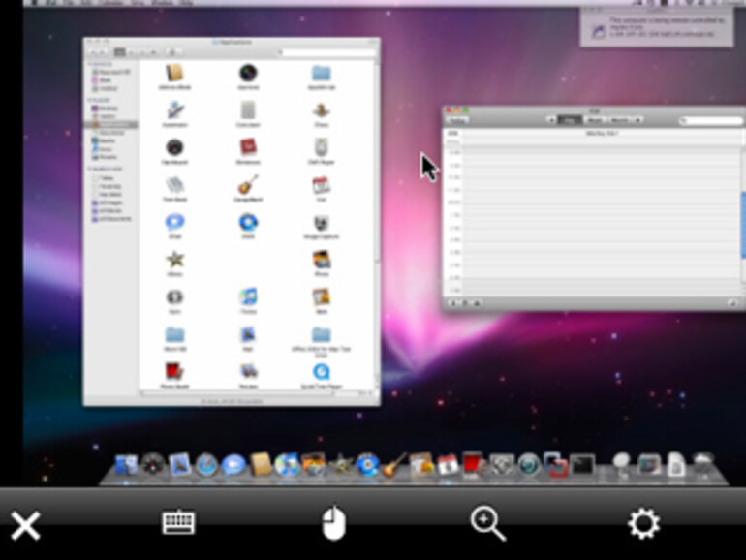Click the iCal calendar icon in the Dock

[x=447, y=465]
